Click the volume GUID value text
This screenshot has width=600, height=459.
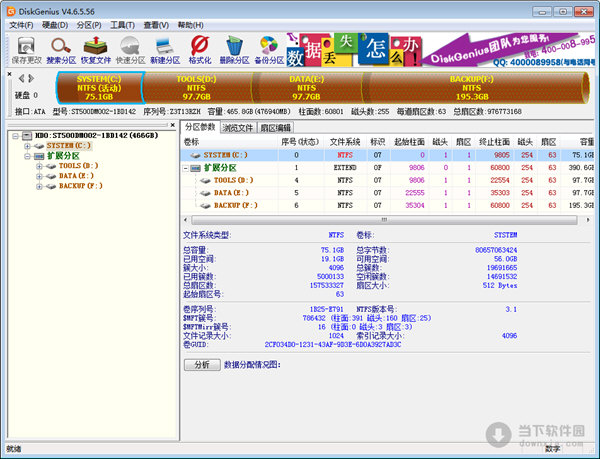tap(333, 345)
